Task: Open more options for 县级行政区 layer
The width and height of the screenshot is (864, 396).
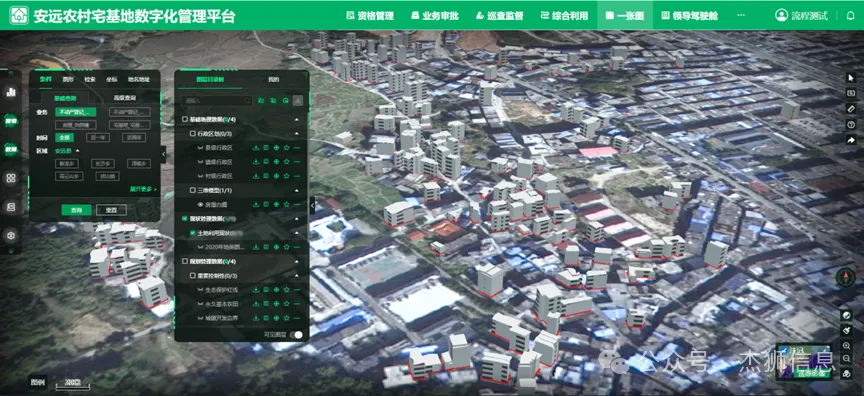Action: coord(296,148)
